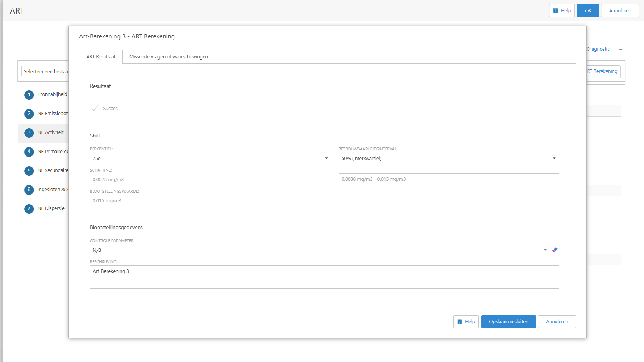Select step 4 NF Primaire circle icon
This screenshot has height=362, width=644.
29,152
